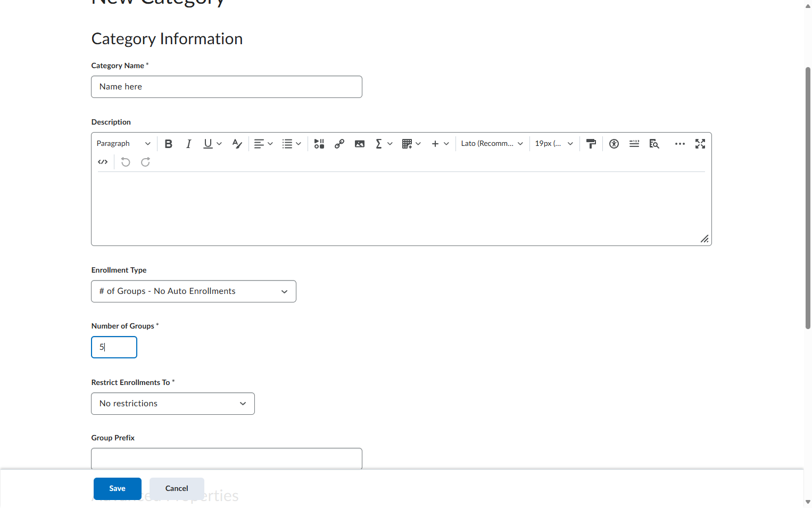812x508 pixels.
Task: Open the Paragraph format dropdown
Action: point(123,144)
